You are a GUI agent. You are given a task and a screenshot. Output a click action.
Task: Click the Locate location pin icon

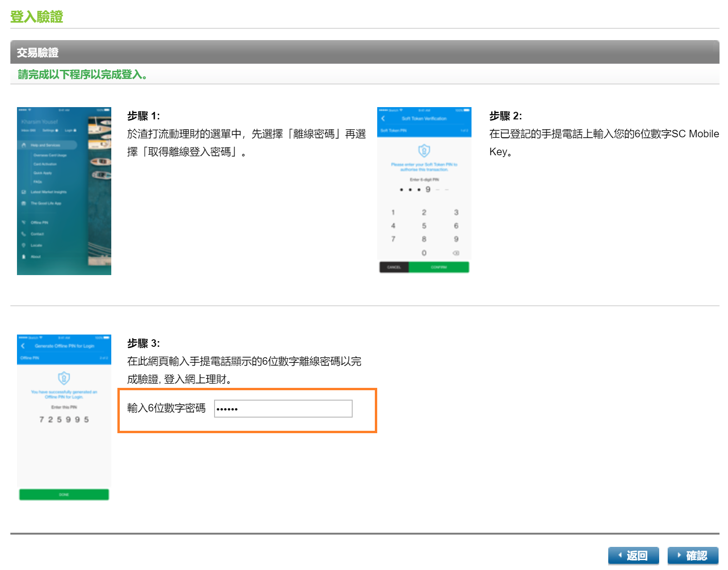(x=24, y=245)
